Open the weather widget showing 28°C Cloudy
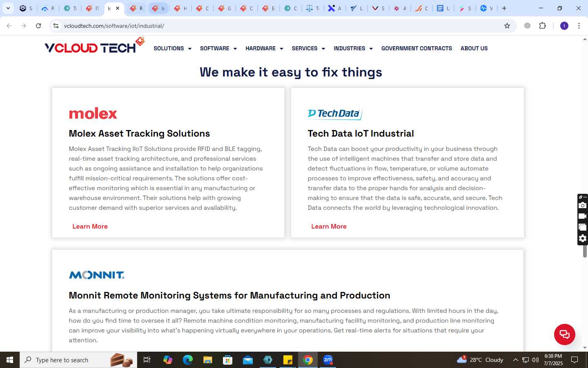Screen dimensions: 588x368 pyautogui.click(x=480, y=360)
